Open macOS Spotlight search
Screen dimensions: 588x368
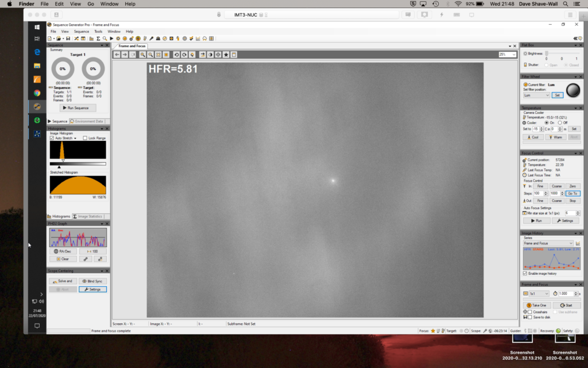coord(565,4)
